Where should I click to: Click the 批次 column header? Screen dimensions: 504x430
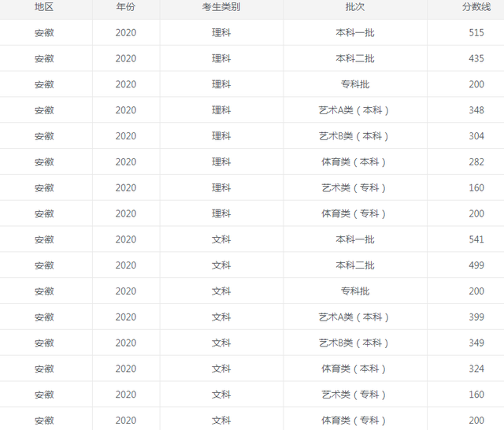coord(354,6)
